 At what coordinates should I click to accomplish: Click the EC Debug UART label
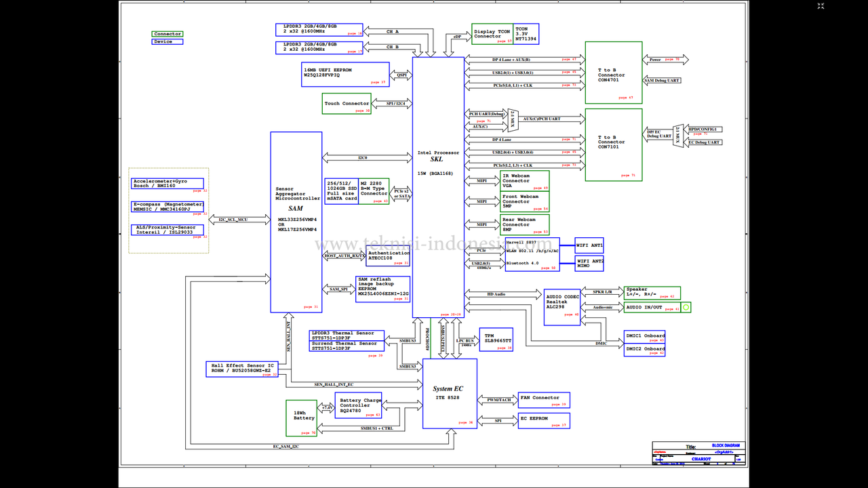(x=705, y=142)
